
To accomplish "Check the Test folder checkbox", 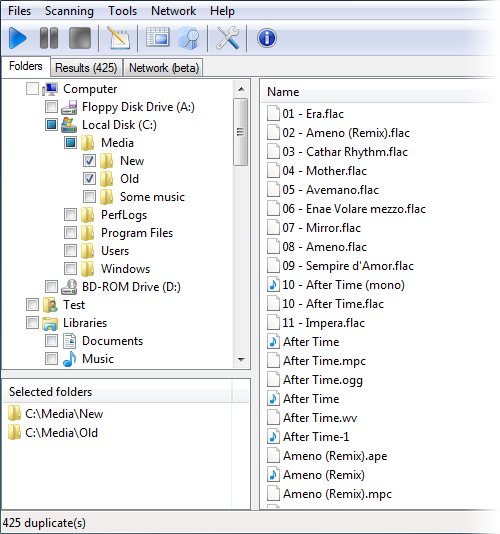I will [x=32, y=304].
